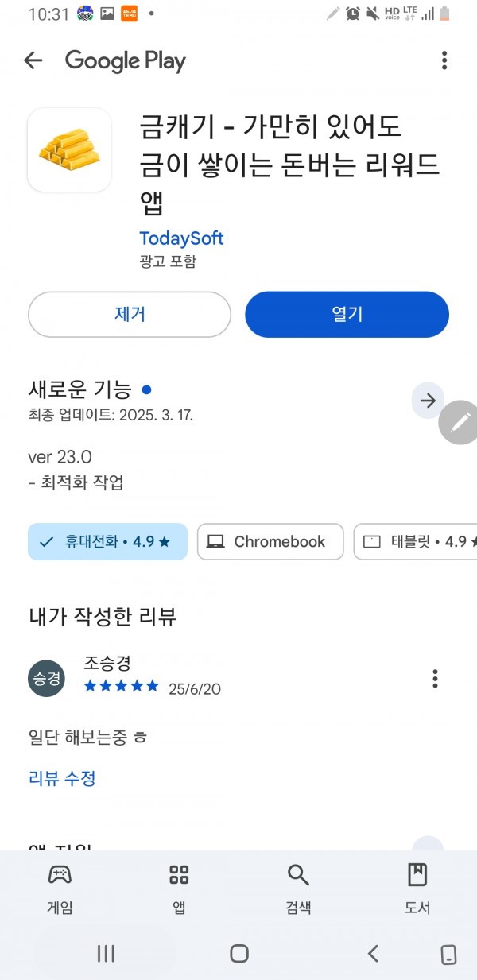
Task: Tap the floating pencil edit icon
Action: click(460, 423)
